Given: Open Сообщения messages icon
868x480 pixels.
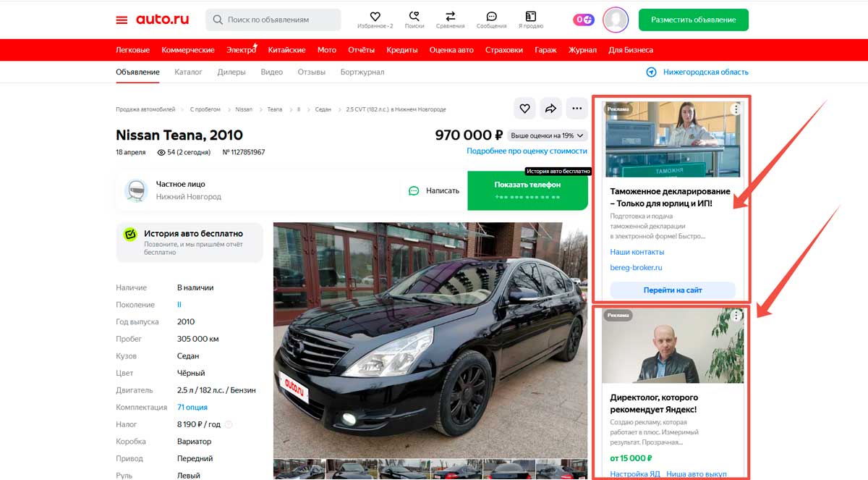Looking at the screenshot, I should (x=492, y=20).
